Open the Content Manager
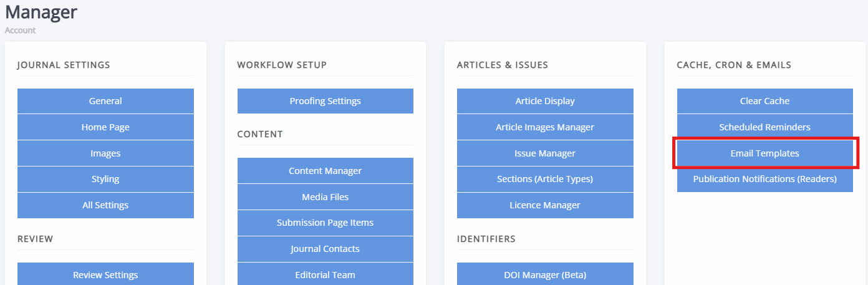 click(x=325, y=170)
